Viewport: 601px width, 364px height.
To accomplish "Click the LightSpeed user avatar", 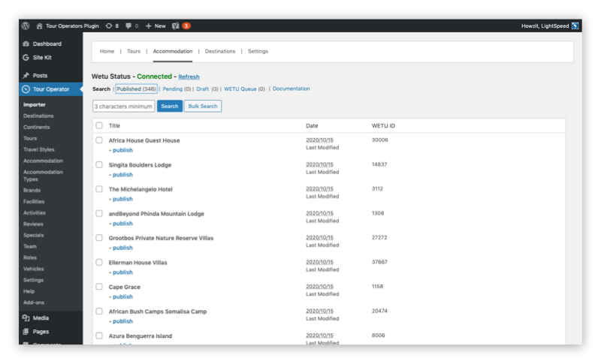I will tap(575, 26).
